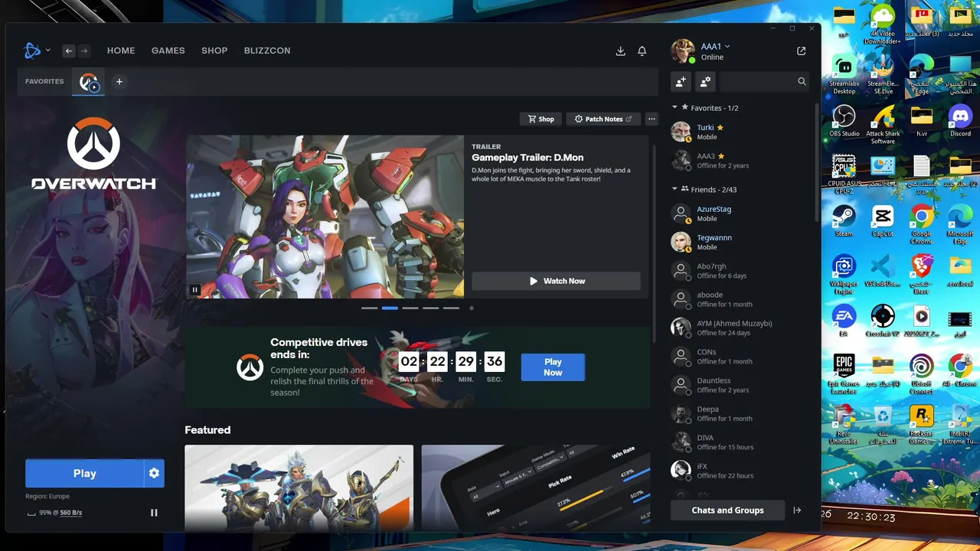Select the Rockstar Games desktop icon
980x551 pixels.
click(922, 424)
